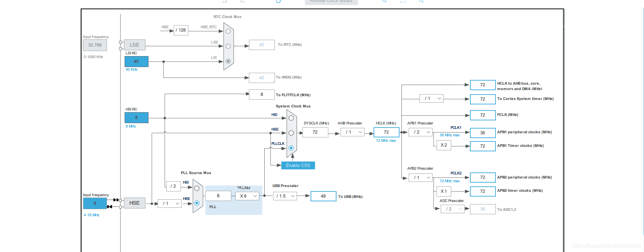
Task: Open the Cortex System timer divider dropdown
Action: click(x=431, y=99)
